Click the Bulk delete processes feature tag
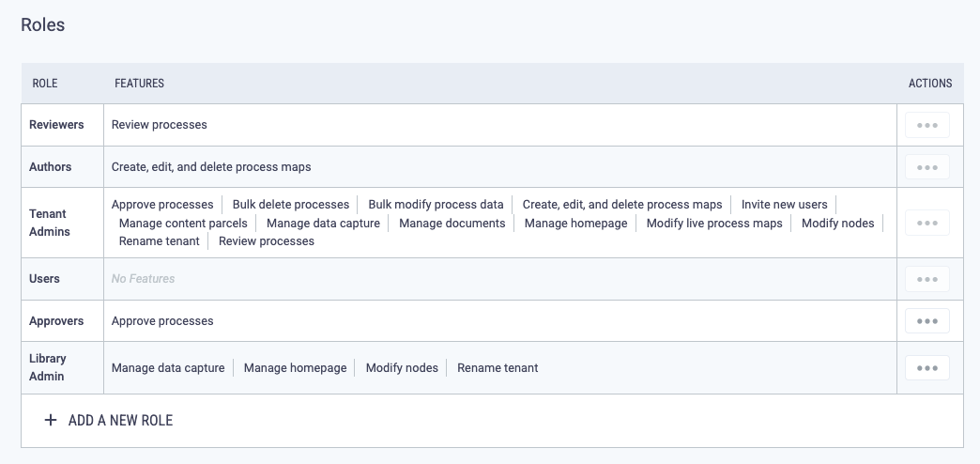Image resolution: width=980 pixels, height=464 pixels. point(291,205)
